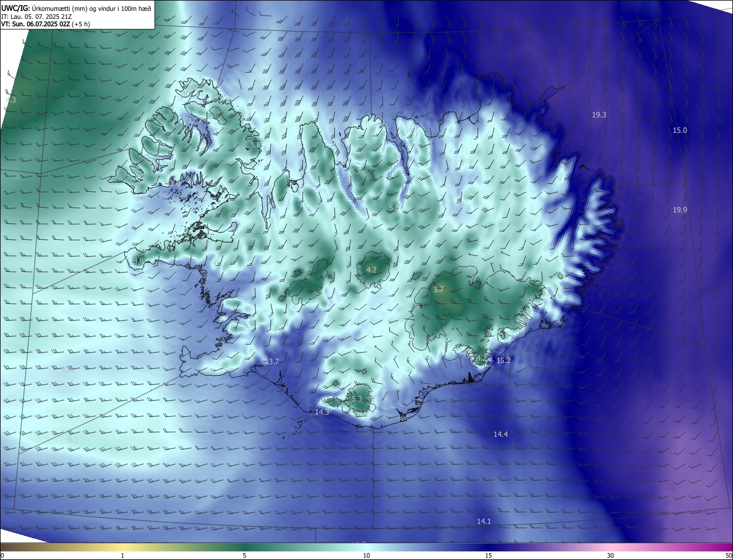Click the colorbar tick label 30

tap(610, 555)
